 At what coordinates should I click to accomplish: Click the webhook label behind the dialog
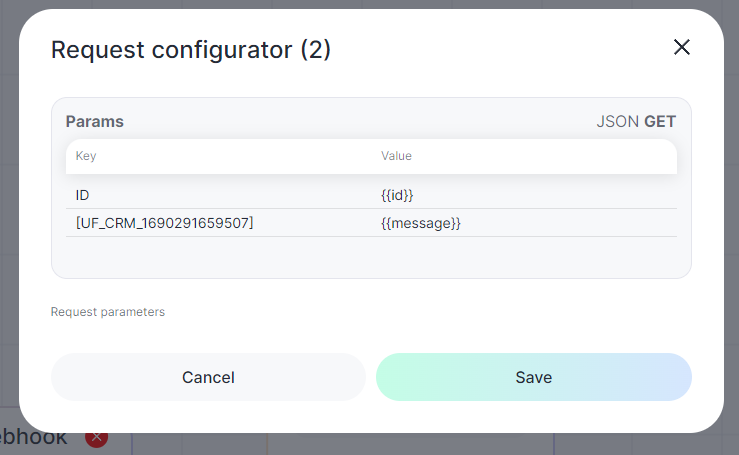pos(33,439)
